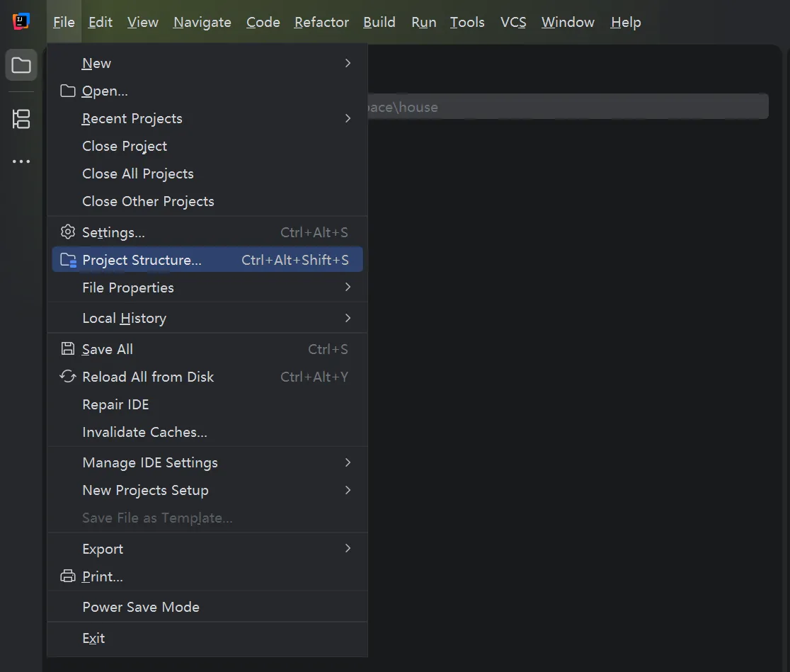Click the Reload All from Disk refresh icon
The height and width of the screenshot is (672, 790).
[67, 377]
